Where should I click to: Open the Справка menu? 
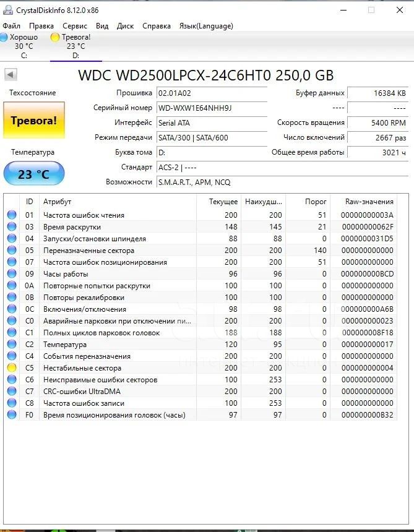click(157, 26)
